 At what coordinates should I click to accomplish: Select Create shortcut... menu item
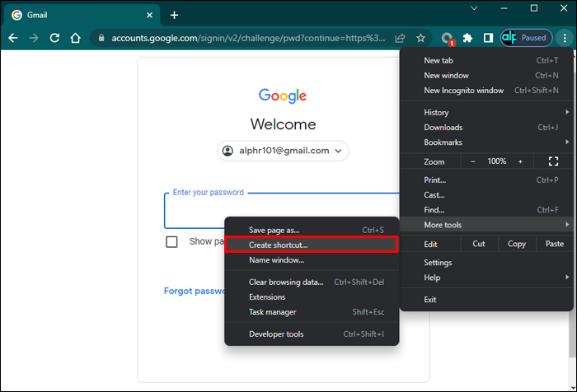[x=312, y=245]
